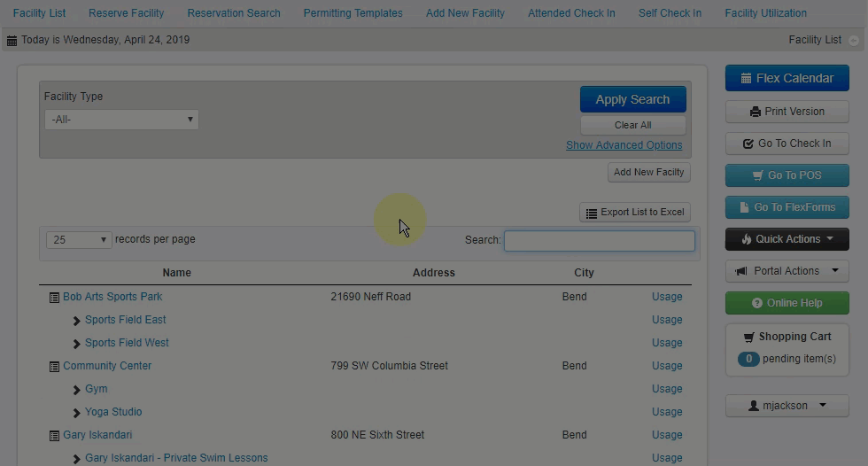
Task: Switch to the Reservation Search menu
Action: [x=234, y=13]
